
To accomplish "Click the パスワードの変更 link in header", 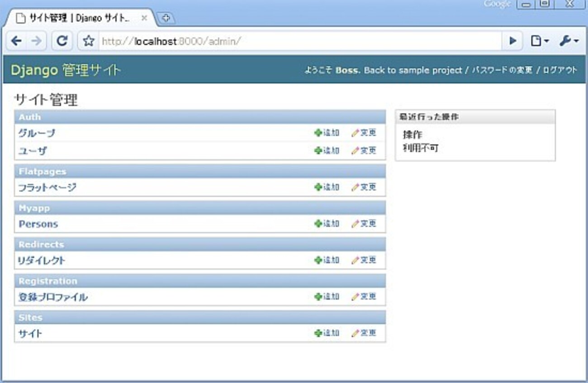I will 502,70.
